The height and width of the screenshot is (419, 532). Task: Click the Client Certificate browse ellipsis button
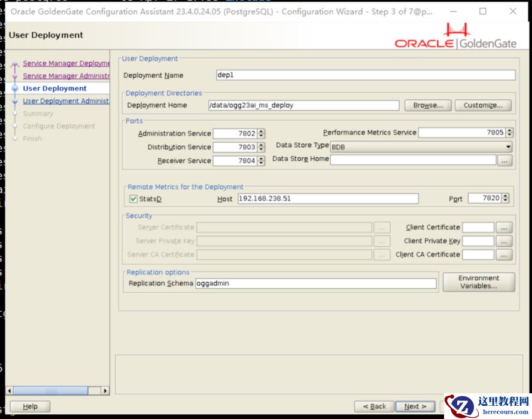(504, 228)
